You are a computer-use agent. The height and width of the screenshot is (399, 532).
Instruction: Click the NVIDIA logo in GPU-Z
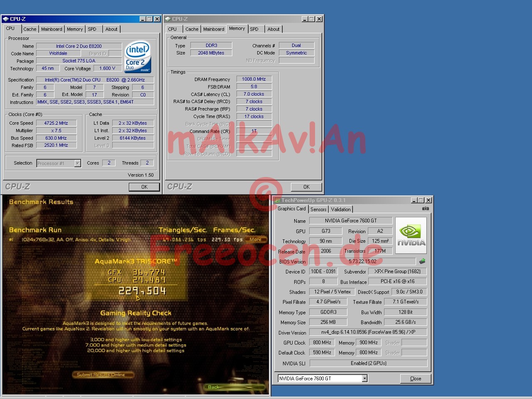411,235
